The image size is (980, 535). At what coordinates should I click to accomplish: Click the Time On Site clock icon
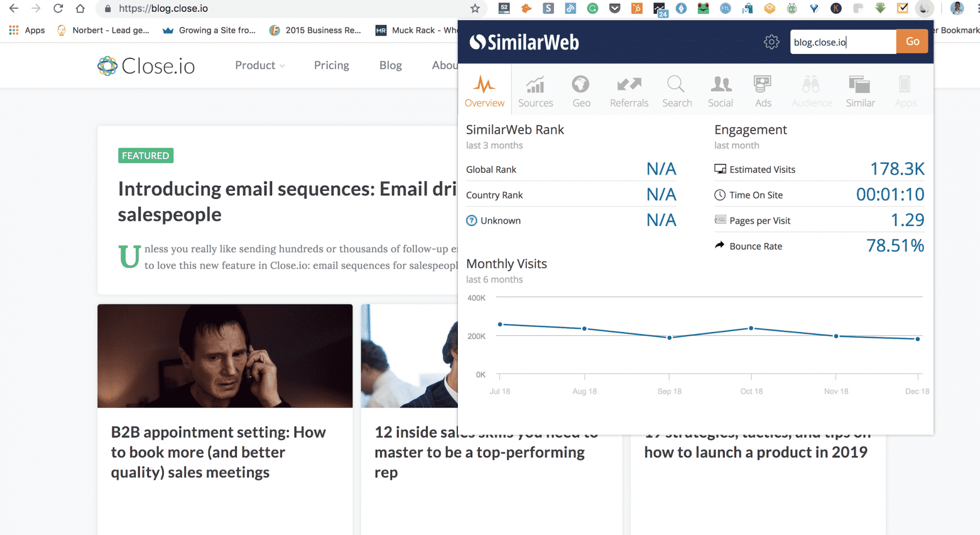pos(720,195)
